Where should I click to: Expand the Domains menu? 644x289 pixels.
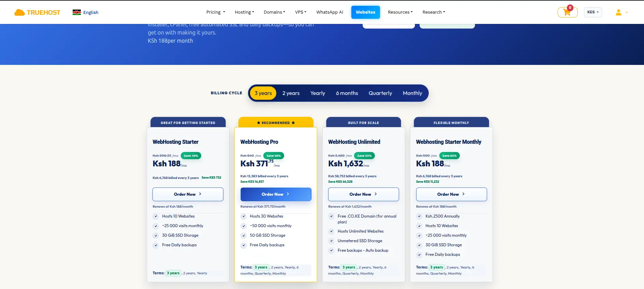point(274,12)
